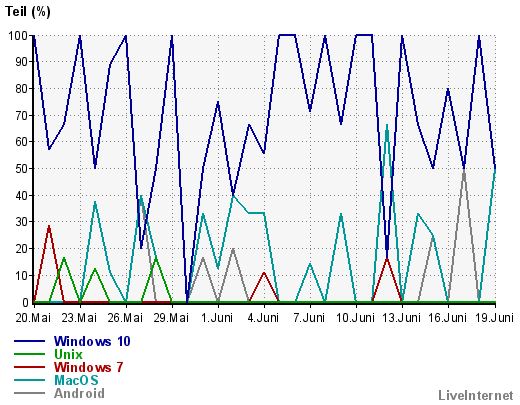Click the red Windows 7 legend line

click(x=29, y=367)
